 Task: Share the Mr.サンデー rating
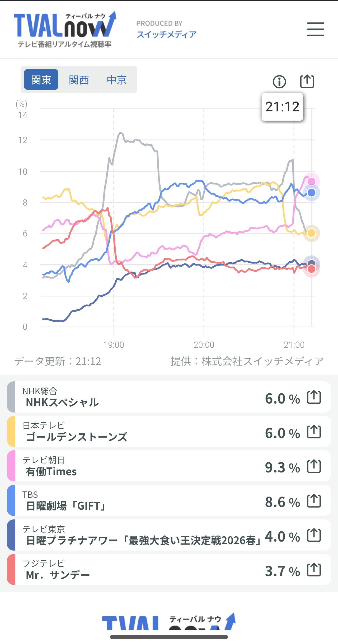[x=314, y=570]
